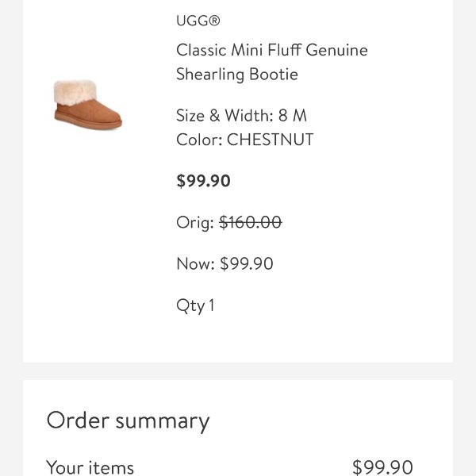Click the Your items label

point(90,467)
